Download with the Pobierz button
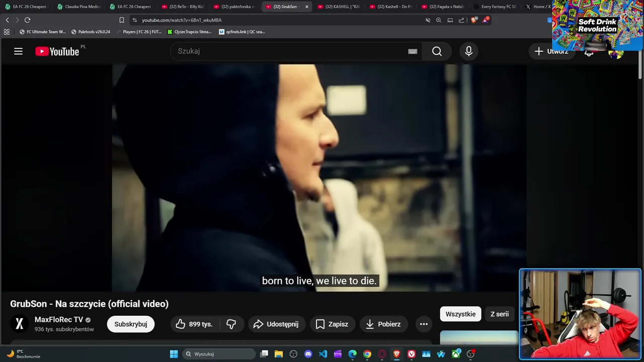644x362 pixels. point(383,324)
